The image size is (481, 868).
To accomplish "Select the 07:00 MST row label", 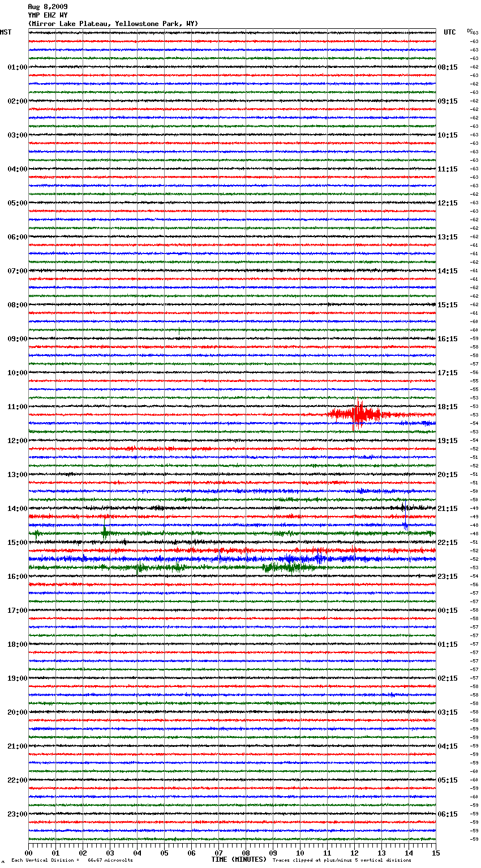I will coord(18,271).
